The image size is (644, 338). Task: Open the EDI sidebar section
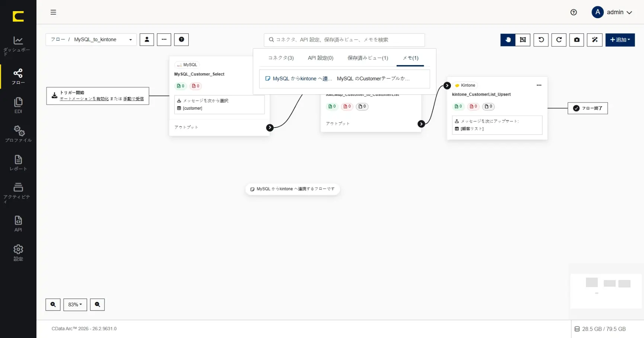click(x=18, y=105)
